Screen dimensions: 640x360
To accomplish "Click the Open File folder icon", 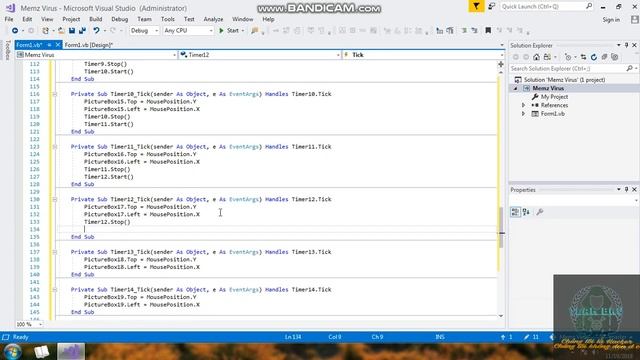I will tap(61, 31).
